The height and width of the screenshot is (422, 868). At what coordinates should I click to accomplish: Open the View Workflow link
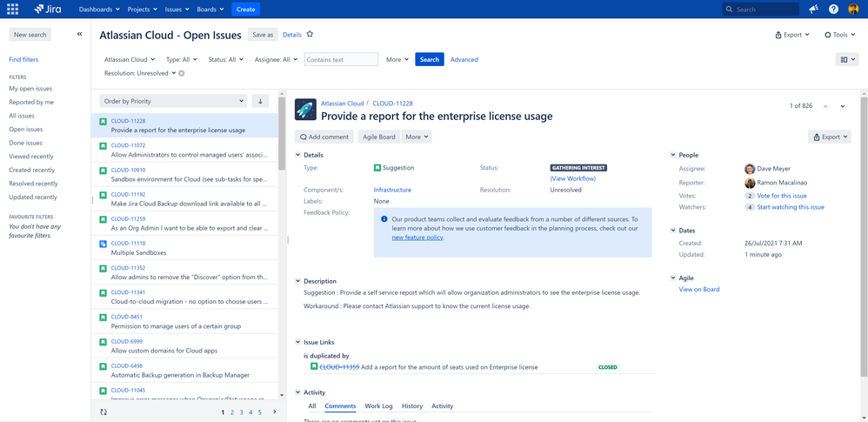coord(573,178)
